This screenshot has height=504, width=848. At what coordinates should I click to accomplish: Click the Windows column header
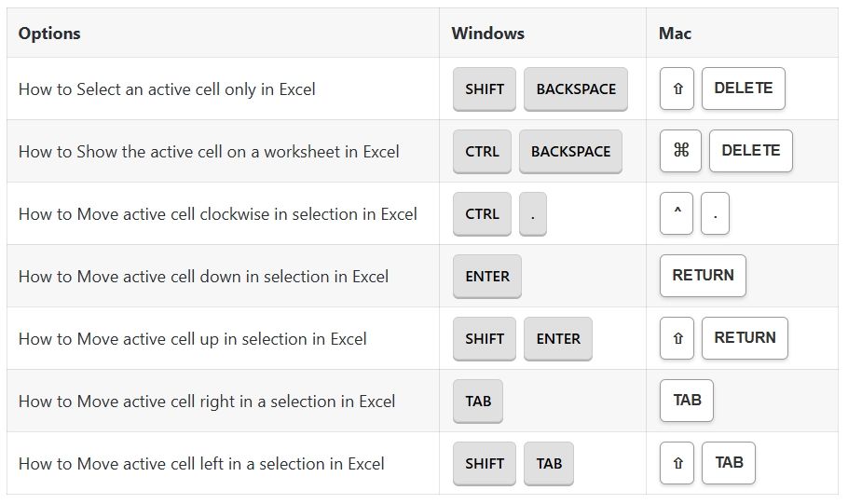pyautogui.click(x=487, y=34)
